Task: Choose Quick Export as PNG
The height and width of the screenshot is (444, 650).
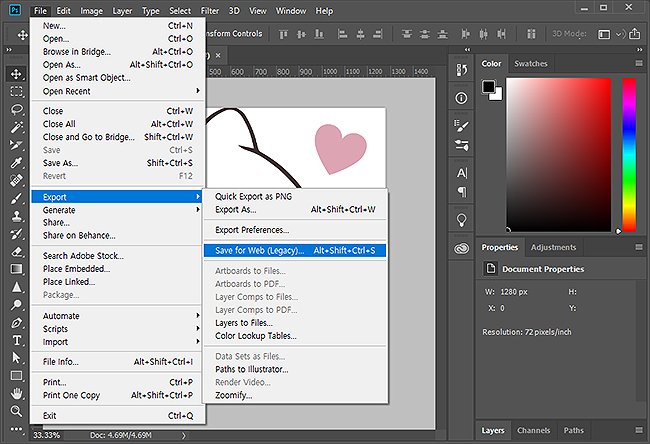Action: pos(295,197)
